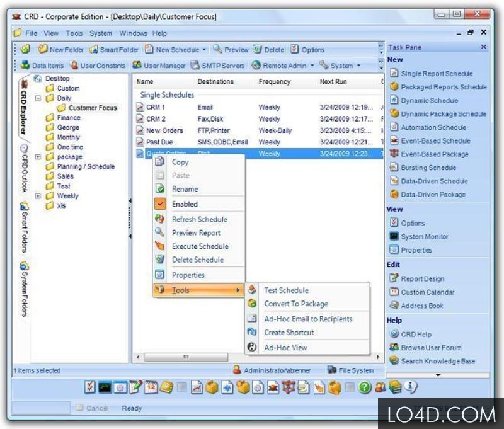Screen dimensions: 504x429
Task: Select the Finance folder in tree
Action: pos(69,118)
